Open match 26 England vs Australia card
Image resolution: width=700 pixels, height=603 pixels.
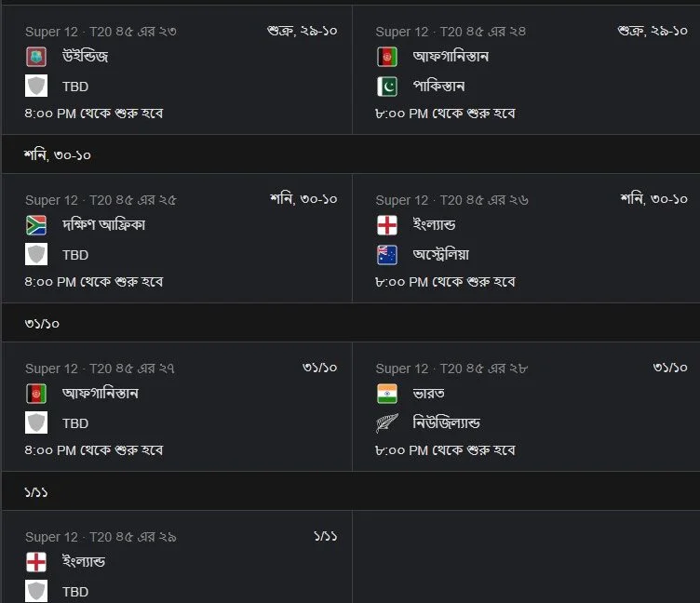tap(526, 238)
